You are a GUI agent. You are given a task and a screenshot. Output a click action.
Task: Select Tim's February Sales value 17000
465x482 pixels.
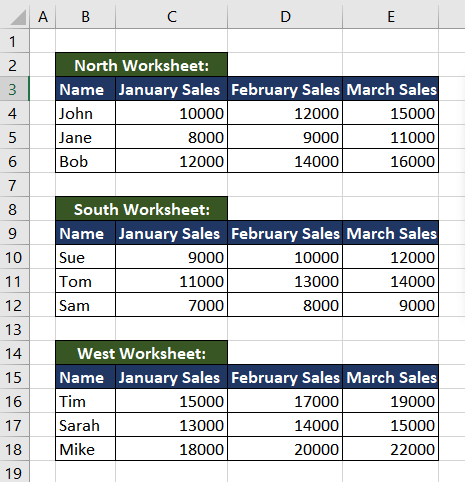click(x=285, y=401)
